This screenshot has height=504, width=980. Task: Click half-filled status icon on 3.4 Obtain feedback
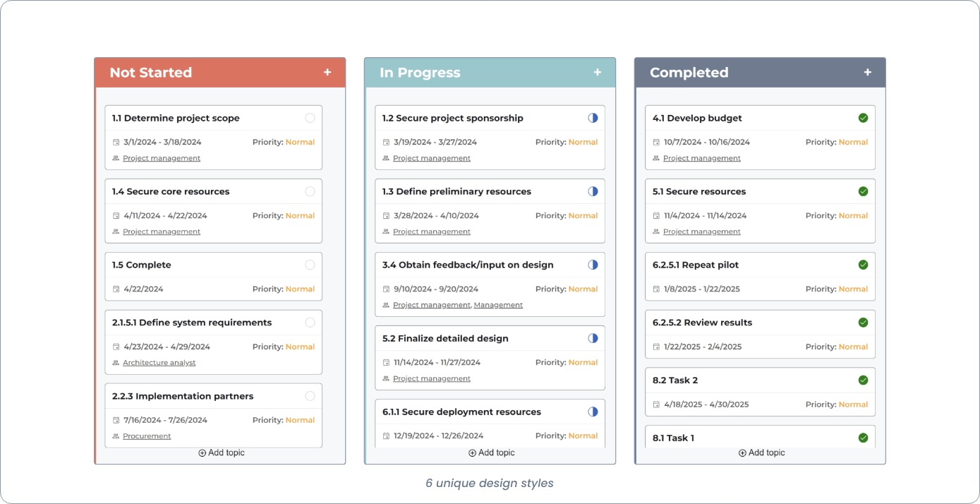(593, 265)
